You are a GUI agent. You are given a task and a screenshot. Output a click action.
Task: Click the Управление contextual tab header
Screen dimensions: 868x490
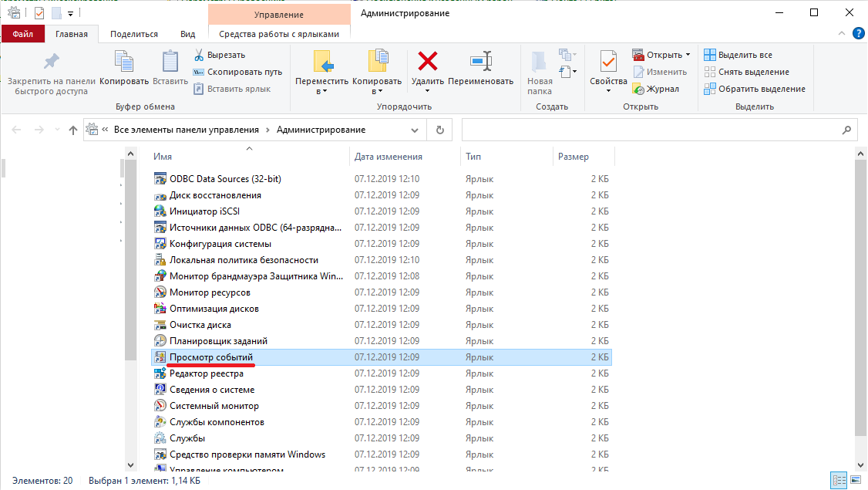[279, 15]
